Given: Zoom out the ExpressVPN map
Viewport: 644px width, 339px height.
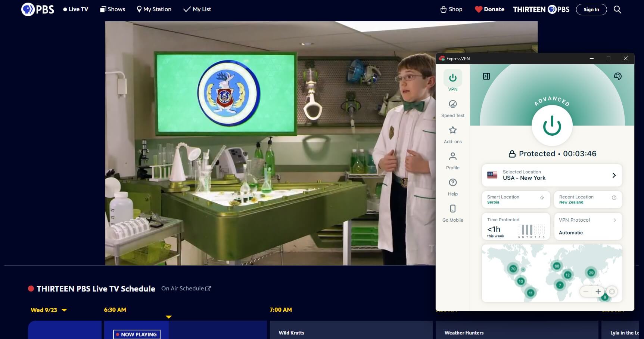Looking at the screenshot, I should (x=586, y=292).
